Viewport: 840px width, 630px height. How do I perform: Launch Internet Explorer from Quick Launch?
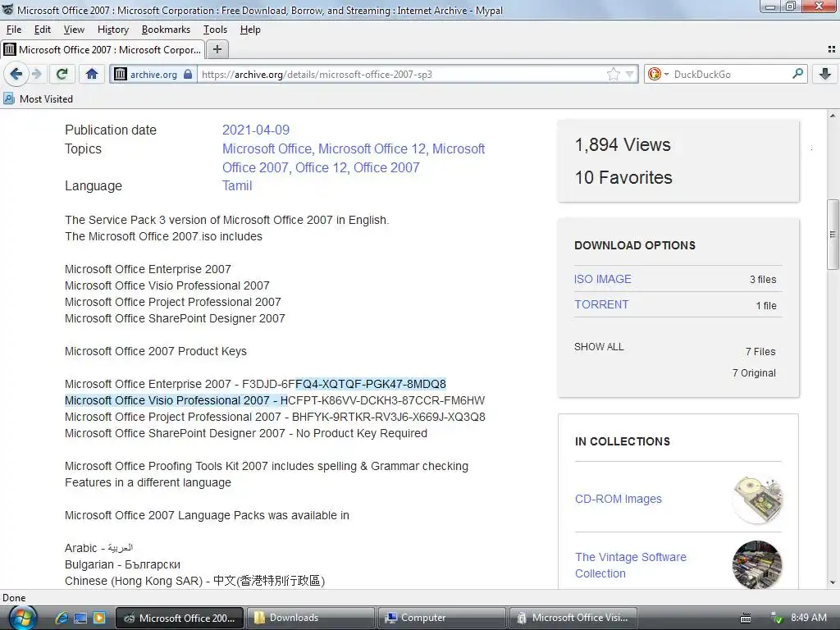(61, 618)
